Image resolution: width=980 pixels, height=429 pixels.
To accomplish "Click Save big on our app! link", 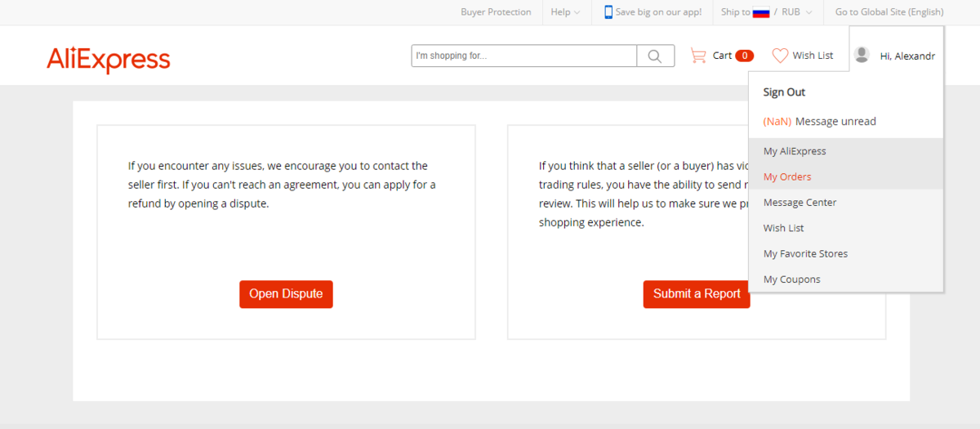I will [x=658, y=12].
